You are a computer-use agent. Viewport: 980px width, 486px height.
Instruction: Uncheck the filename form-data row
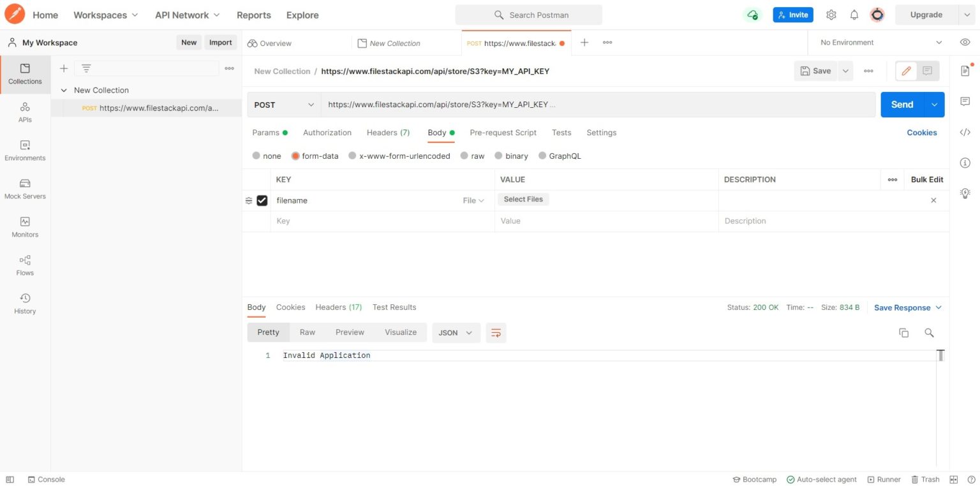pyautogui.click(x=262, y=200)
